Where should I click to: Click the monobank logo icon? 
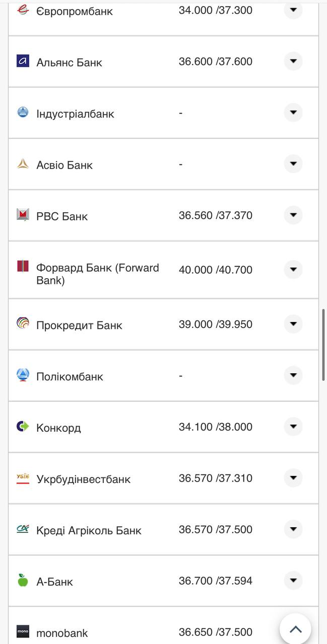click(x=23, y=632)
